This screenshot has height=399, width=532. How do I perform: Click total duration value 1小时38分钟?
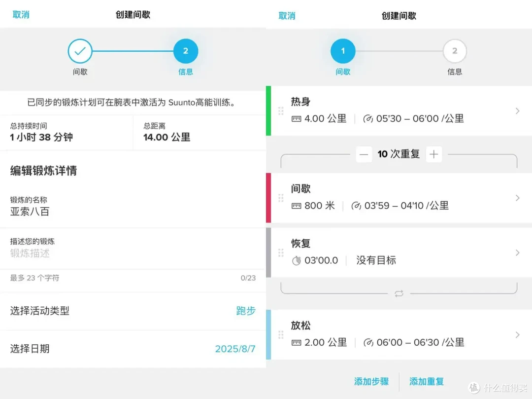pyautogui.click(x=41, y=137)
